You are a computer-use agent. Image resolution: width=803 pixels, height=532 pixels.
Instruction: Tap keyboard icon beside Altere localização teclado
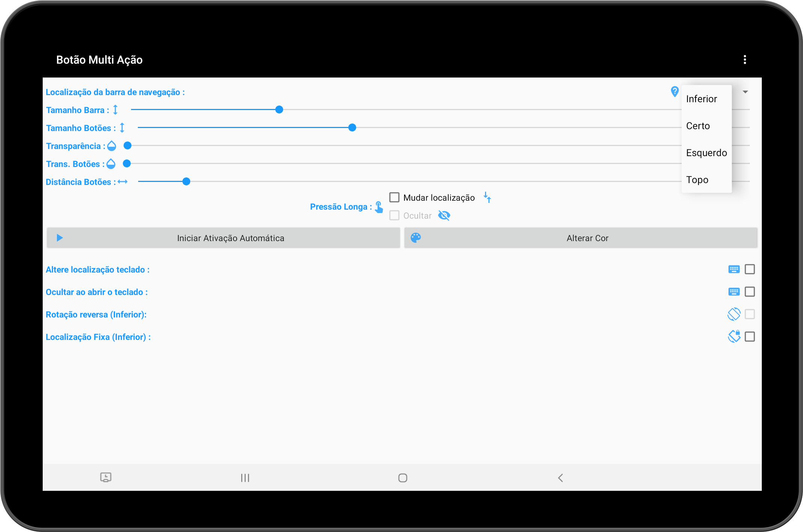(734, 269)
